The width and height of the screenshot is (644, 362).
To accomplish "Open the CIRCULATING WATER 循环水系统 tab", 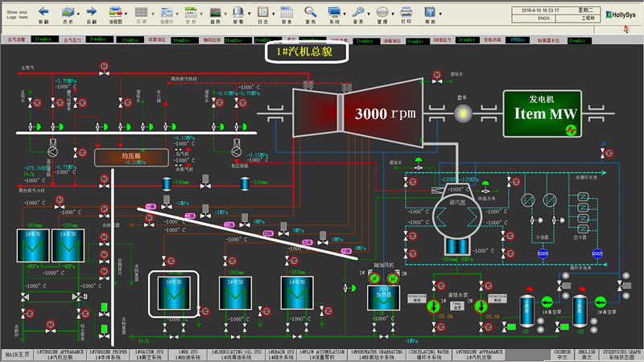I will [x=427, y=354].
